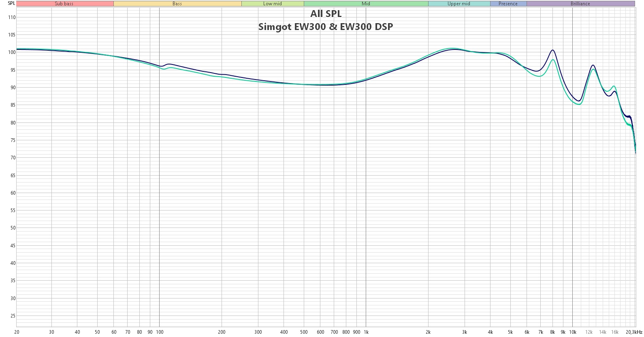Select the 300 frequency axis label
This screenshot has width=644, height=337.
point(258,332)
